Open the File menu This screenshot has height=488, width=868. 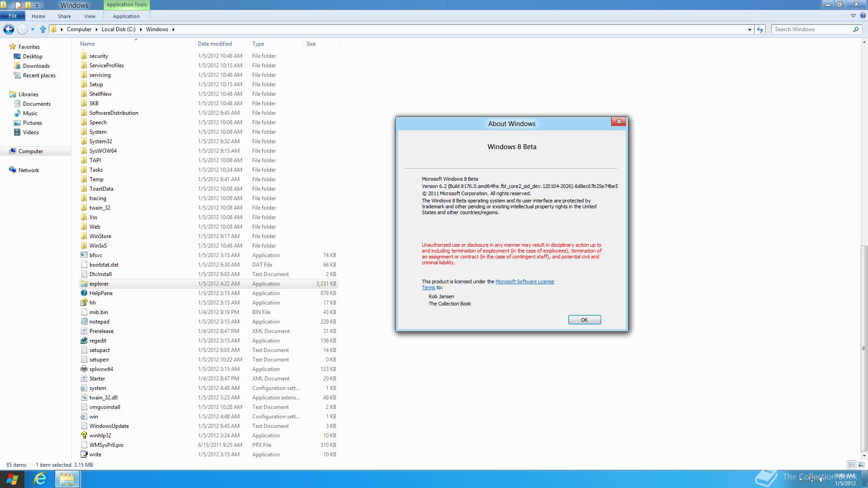point(13,16)
